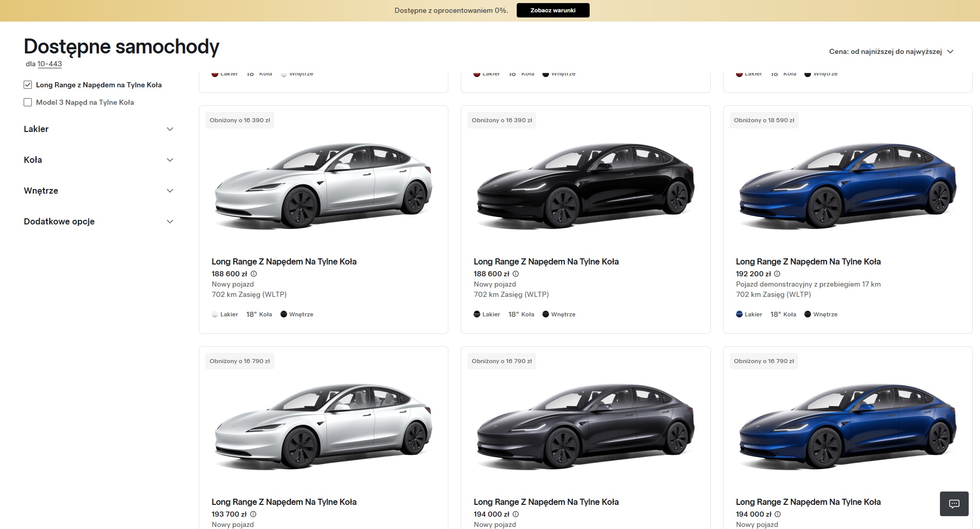Image resolution: width=980 pixels, height=529 pixels.
Task: Click 'Pojazd demonstracyjny z przebiegiem 17 km' text
Action: point(808,284)
